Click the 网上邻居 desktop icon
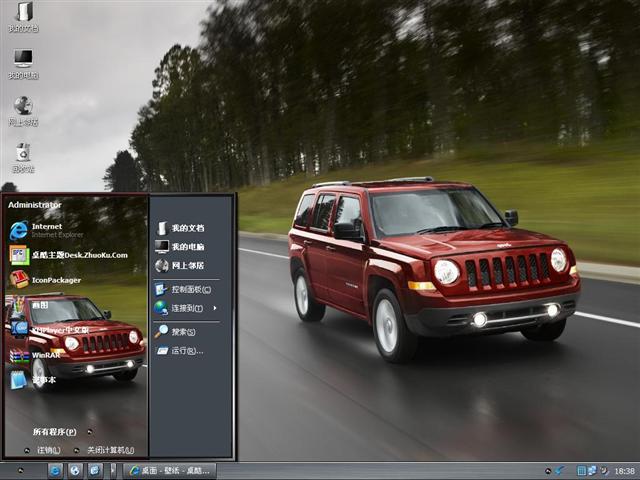This screenshot has width=640, height=480. point(23,109)
